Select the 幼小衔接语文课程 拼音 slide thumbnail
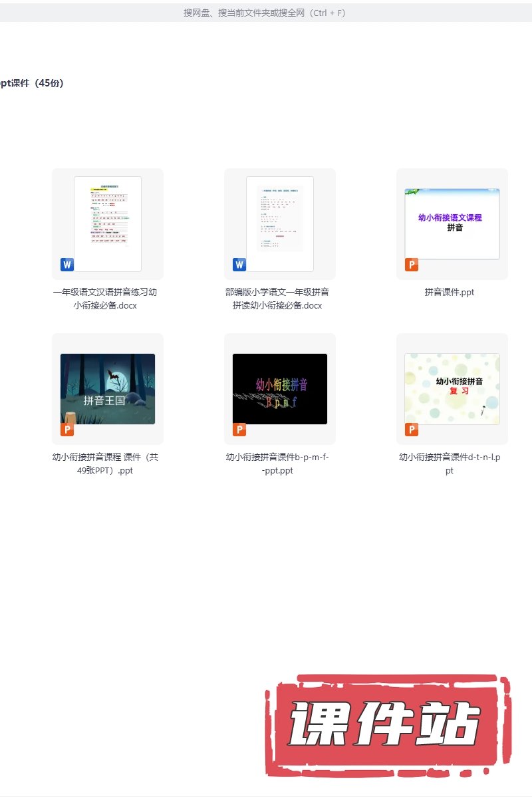Screen dimensions: 532x798 pyautogui.click(x=452, y=223)
